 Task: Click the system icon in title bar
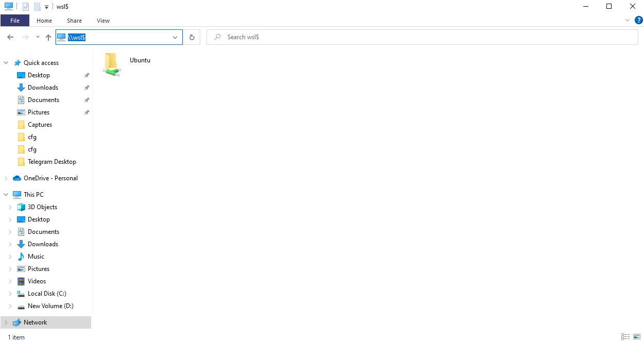[9, 7]
